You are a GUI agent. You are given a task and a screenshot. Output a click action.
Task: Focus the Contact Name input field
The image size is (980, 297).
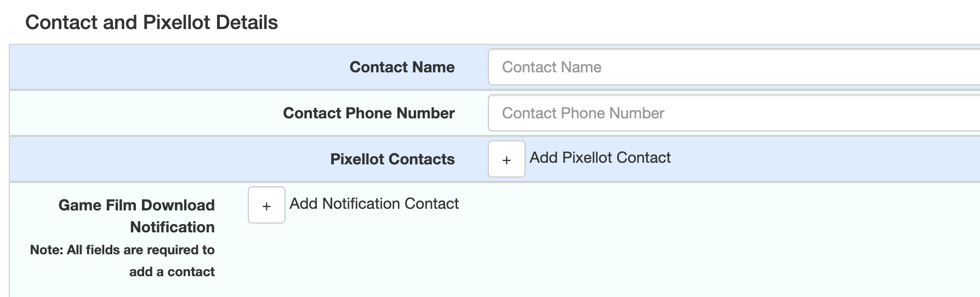[x=734, y=67]
